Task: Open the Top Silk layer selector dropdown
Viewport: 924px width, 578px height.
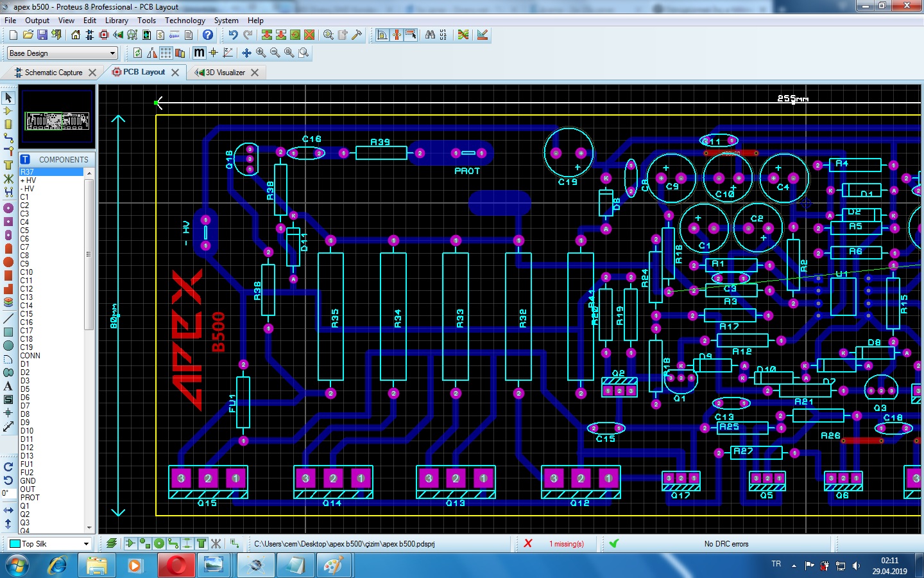Action: [x=50, y=544]
